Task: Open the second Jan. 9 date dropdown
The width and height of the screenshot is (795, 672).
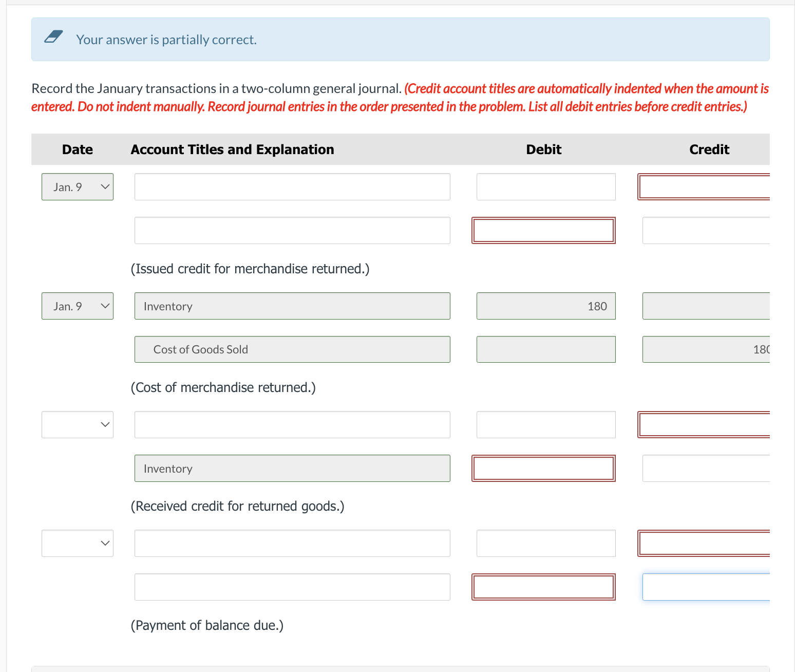Action: (77, 306)
